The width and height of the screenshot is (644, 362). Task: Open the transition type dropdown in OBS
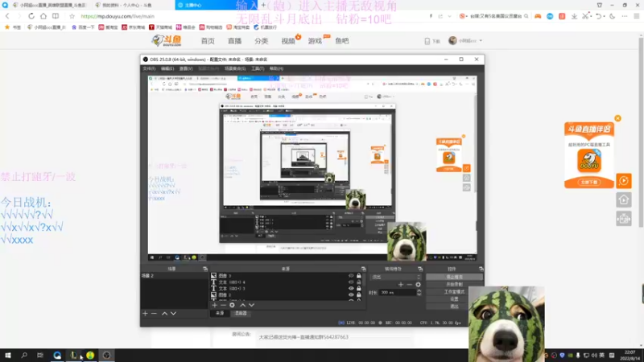(x=395, y=277)
